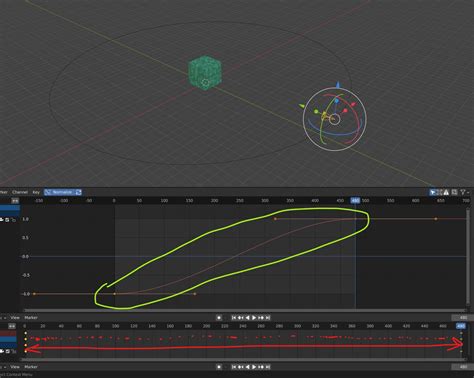Toggle Normalize in the graph editor header
The height and width of the screenshot is (378, 474).
click(60, 192)
